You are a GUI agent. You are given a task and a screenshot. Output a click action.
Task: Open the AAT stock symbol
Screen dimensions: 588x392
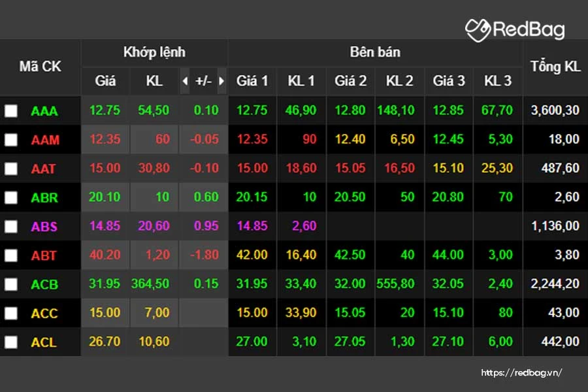[44, 169]
